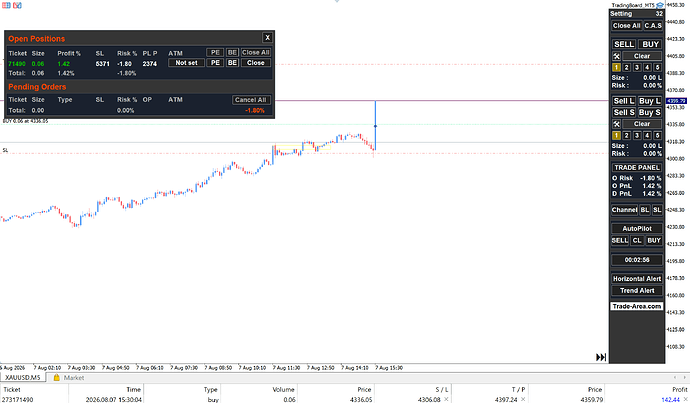690x403 pixels.
Task: Click the header row PE button in Open Positions
Action: (215, 52)
